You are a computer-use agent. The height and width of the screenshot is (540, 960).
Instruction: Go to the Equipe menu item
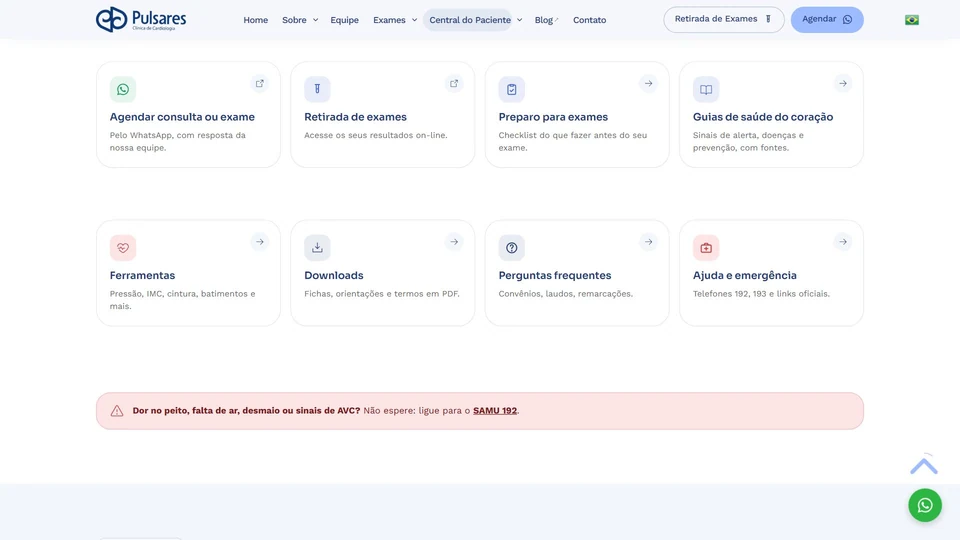coord(345,20)
